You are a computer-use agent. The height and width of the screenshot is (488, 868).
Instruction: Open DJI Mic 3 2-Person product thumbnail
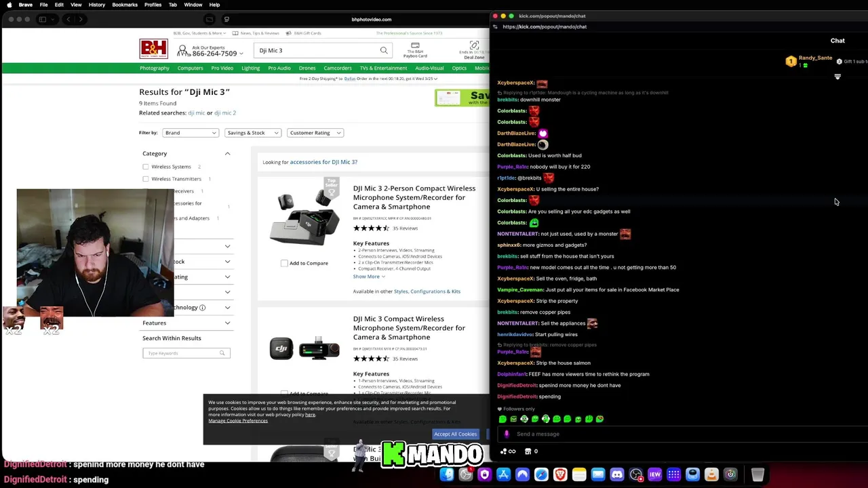coord(304,217)
